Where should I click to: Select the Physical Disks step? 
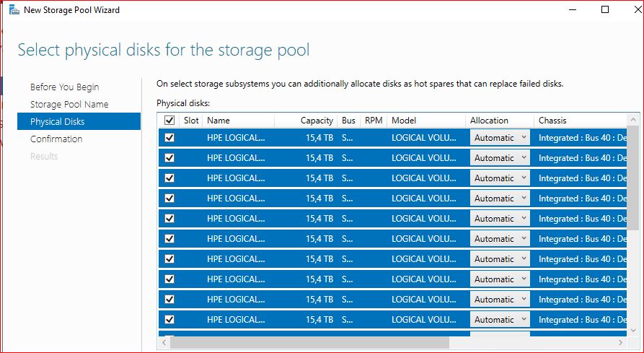[x=57, y=122]
